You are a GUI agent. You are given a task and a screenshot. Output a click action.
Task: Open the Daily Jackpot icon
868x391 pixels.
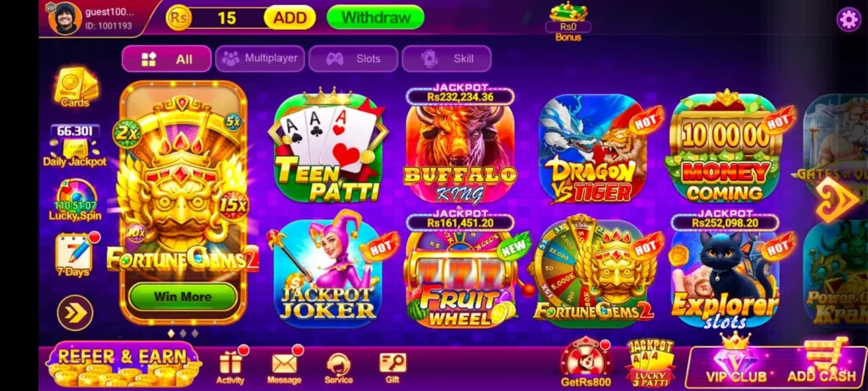coord(75,146)
